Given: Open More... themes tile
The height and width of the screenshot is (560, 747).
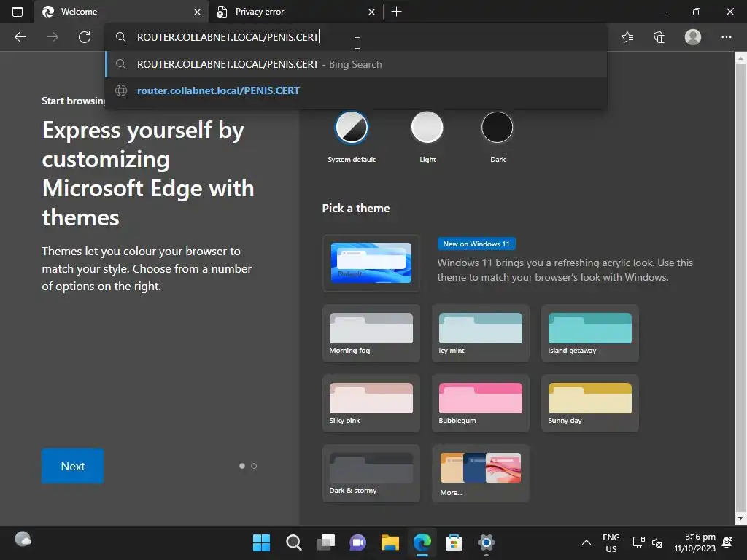Looking at the screenshot, I should point(480,473).
